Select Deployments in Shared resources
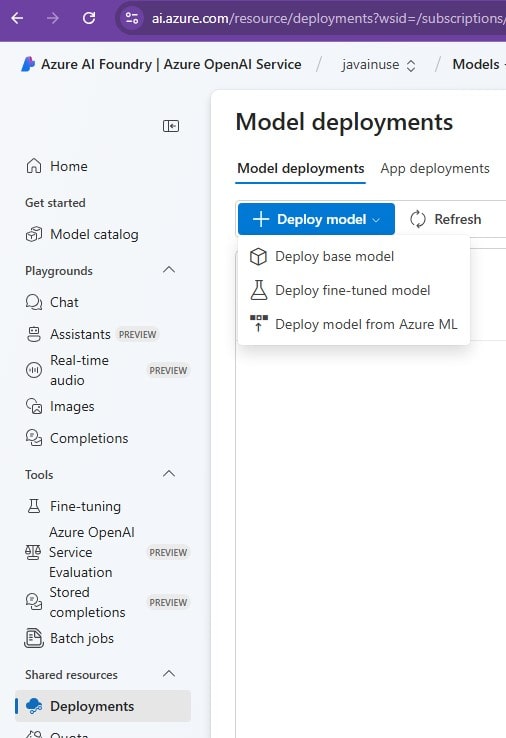The image size is (506, 738). tap(103, 706)
